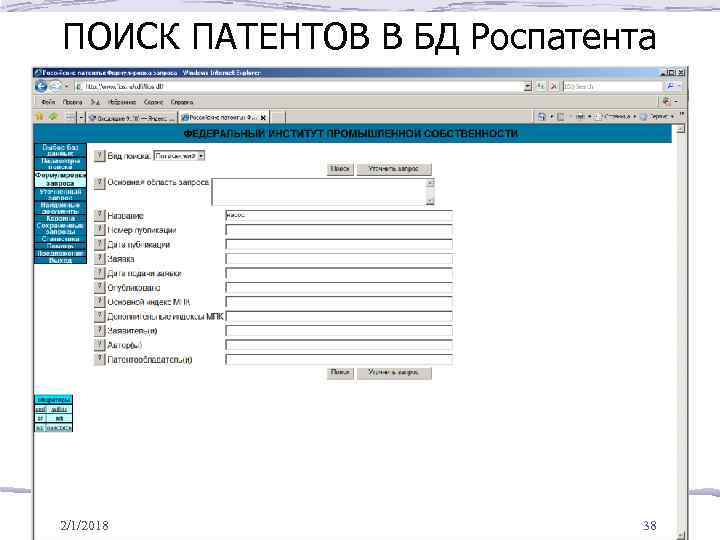Image resolution: width=720 pixels, height=540 pixels.
Task: Click the Refresh icon beside the address bar
Action: (541, 86)
